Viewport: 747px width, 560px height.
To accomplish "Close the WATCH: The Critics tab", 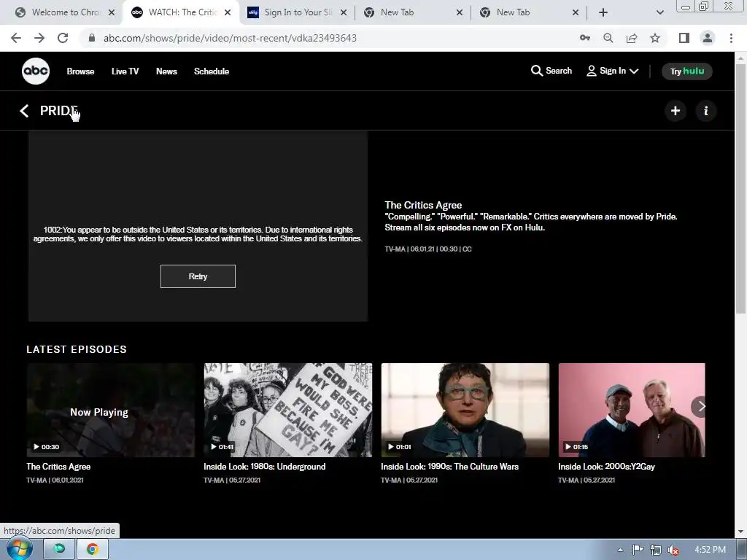I will [x=228, y=12].
